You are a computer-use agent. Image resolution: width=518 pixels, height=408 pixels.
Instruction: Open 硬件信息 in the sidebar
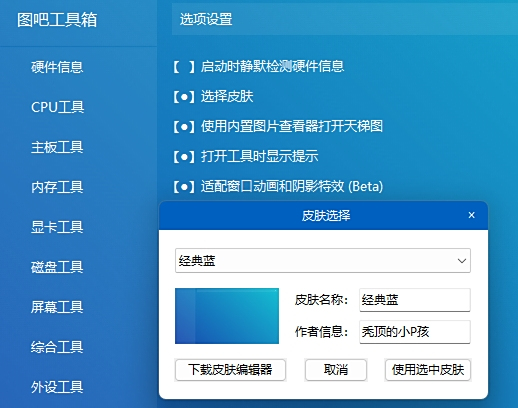pos(57,67)
